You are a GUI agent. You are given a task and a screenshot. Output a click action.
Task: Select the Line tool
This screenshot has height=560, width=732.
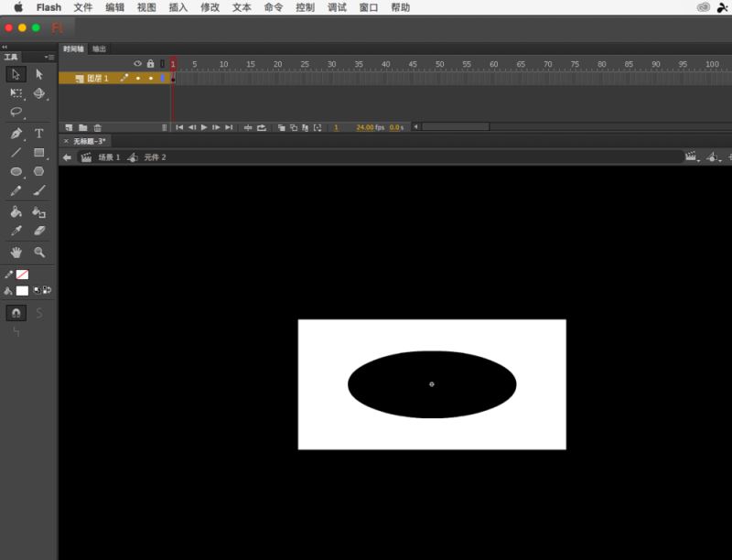(x=16, y=153)
